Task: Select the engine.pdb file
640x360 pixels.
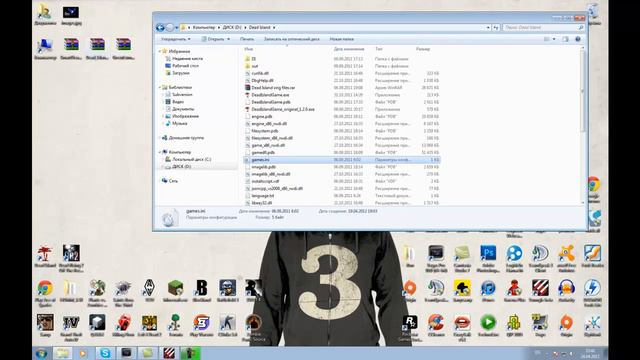Action: [x=262, y=116]
